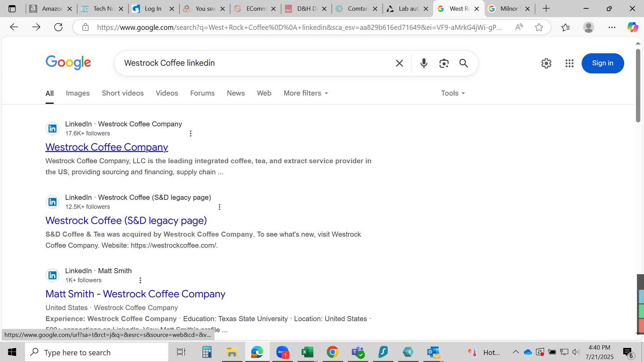This screenshot has height=362, width=644.
Task: Open the browser profile avatar
Action: click(589, 27)
